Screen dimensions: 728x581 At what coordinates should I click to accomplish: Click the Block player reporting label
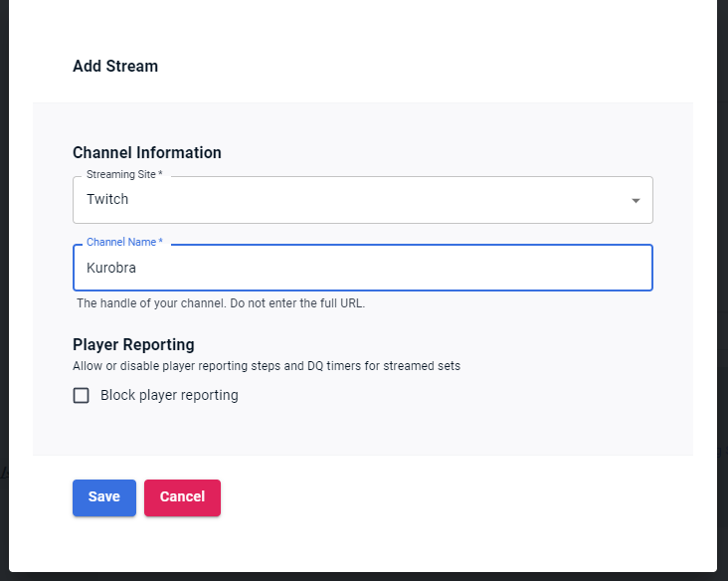click(x=169, y=395)
